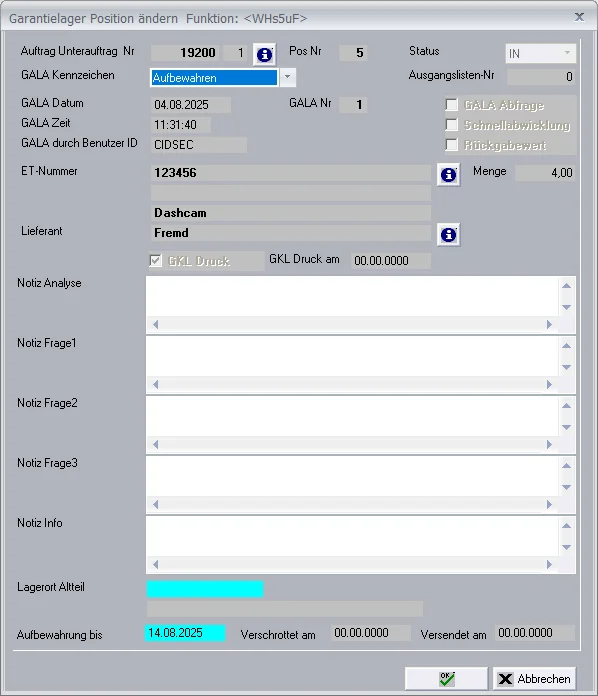Enable the Schnellabwicklung checkbox

(x=451, y=125)
